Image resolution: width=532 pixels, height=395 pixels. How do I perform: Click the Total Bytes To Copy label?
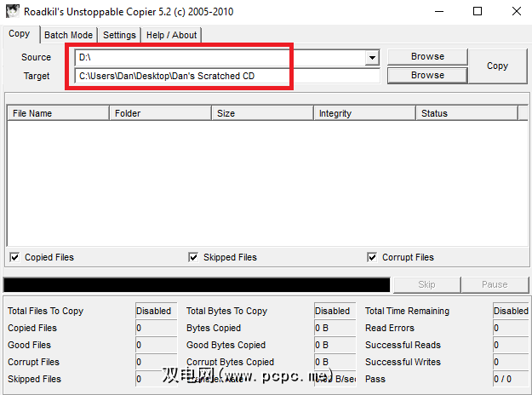click(226, 311)
